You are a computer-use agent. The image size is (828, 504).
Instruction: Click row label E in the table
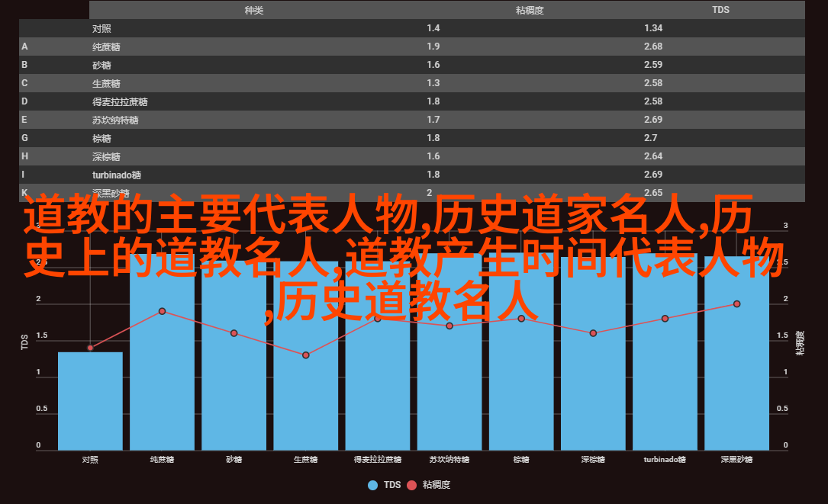coord(24,120)
